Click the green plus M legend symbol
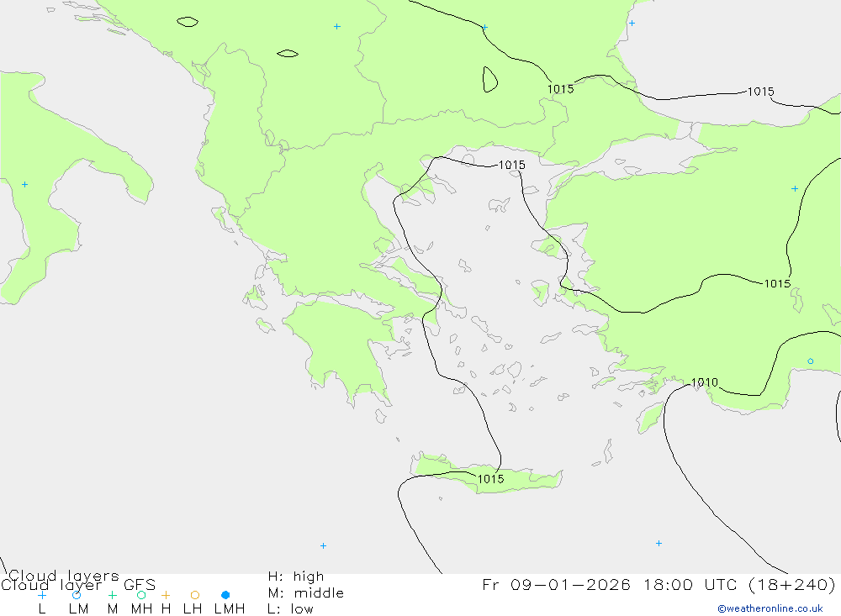The width and height of the screenshot is (841, 616). [112, 595]
